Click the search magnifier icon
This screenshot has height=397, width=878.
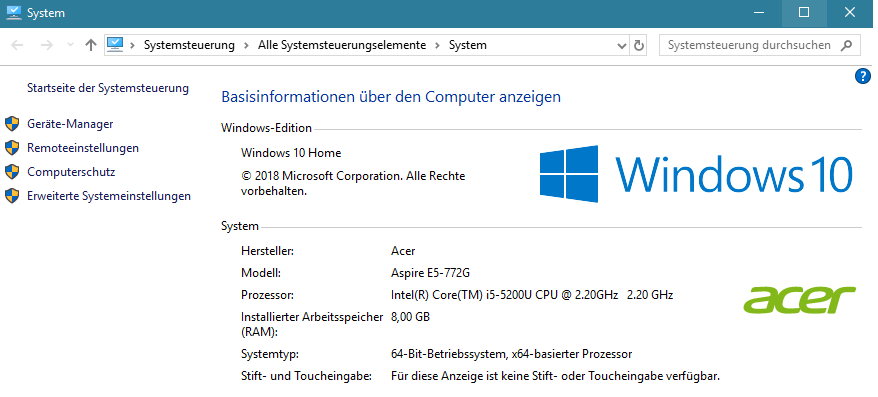click(847, 45)
